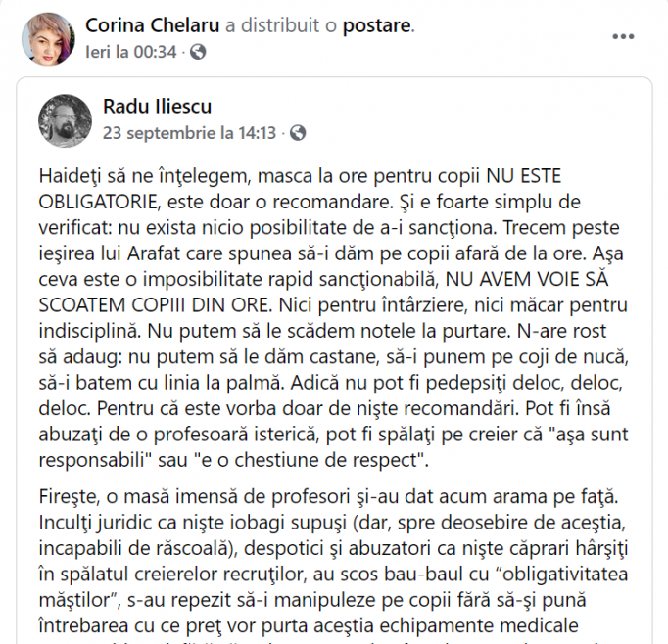Viewport: 668px width, 644px height.
Task: Open the Radu Iliescu name link
Action: click(157, 107)
